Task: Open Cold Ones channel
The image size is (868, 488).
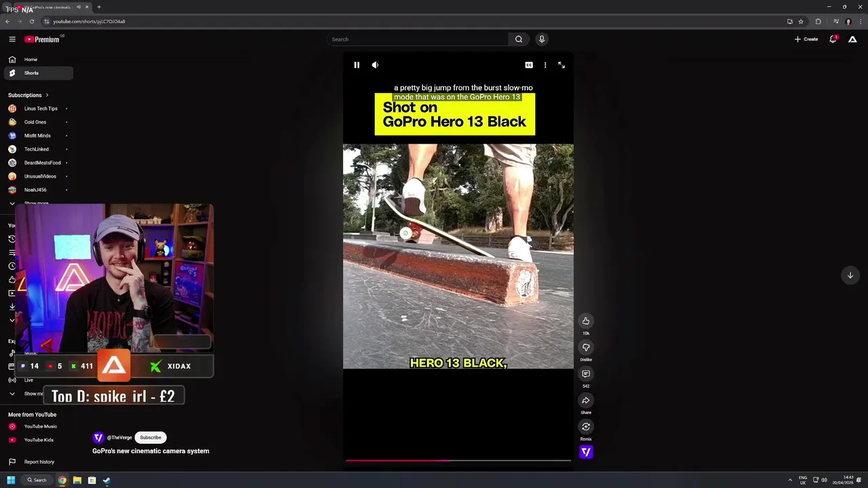Action: 38,122
